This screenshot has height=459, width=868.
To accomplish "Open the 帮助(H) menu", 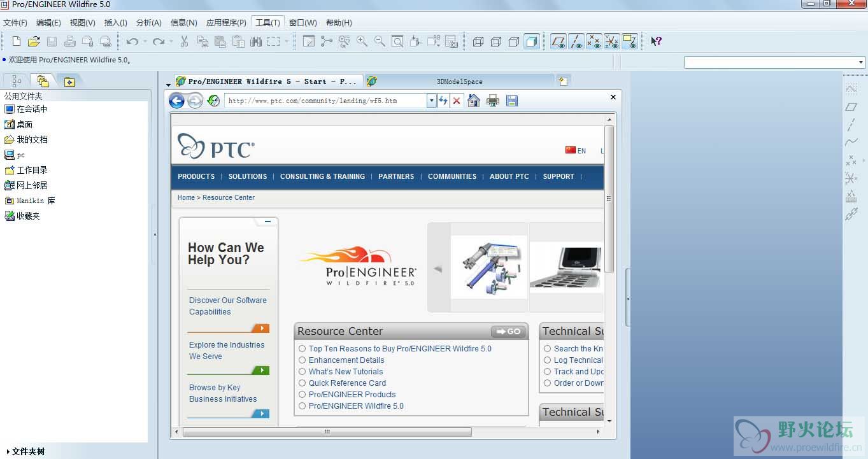I will coord(339,23).
